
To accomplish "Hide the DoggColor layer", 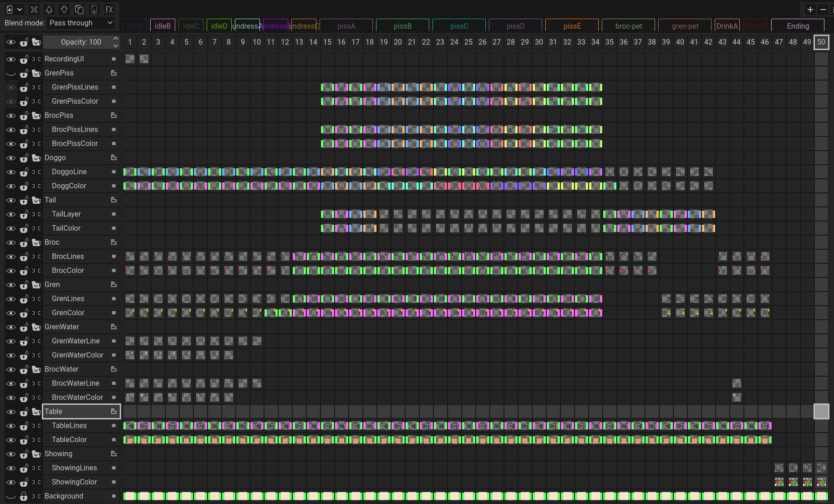I will tap(10, 186).
